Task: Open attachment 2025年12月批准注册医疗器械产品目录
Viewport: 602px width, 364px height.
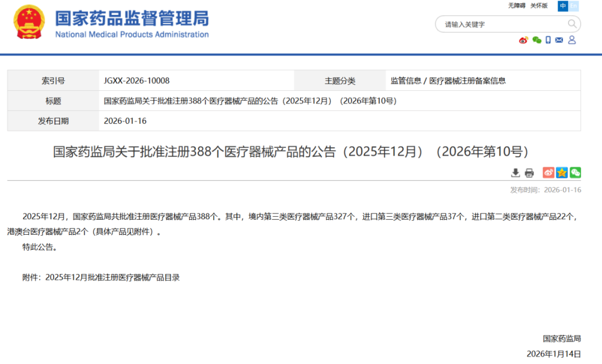Action: pyautogui.click(x=112, y=278)
